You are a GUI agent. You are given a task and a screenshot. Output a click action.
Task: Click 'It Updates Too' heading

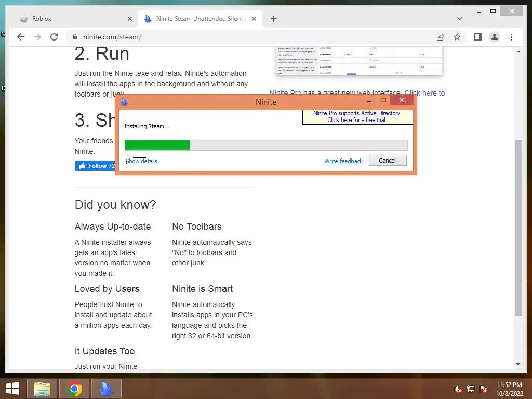[104, 351]
